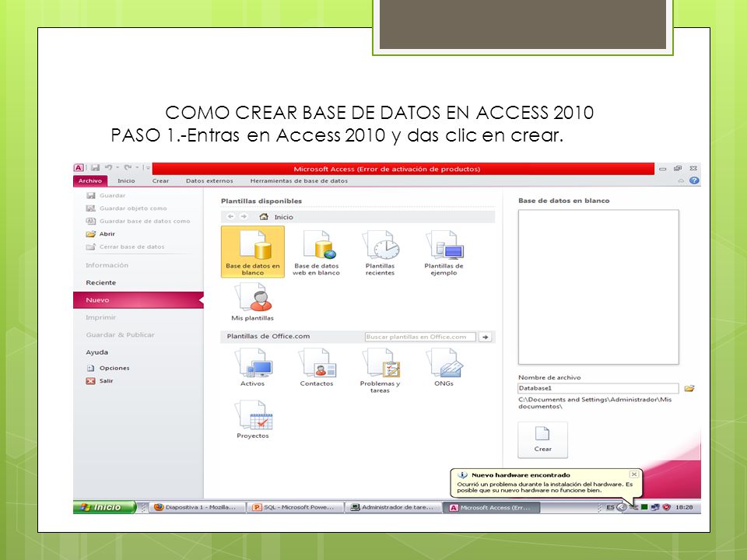747x560 pixels.
Task: Select the Proyectos template
Action: click(252, 419)
